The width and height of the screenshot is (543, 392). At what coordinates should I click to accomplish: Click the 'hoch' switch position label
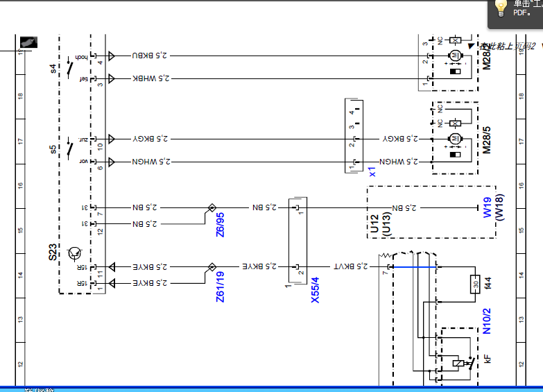[x=81, y=57]
